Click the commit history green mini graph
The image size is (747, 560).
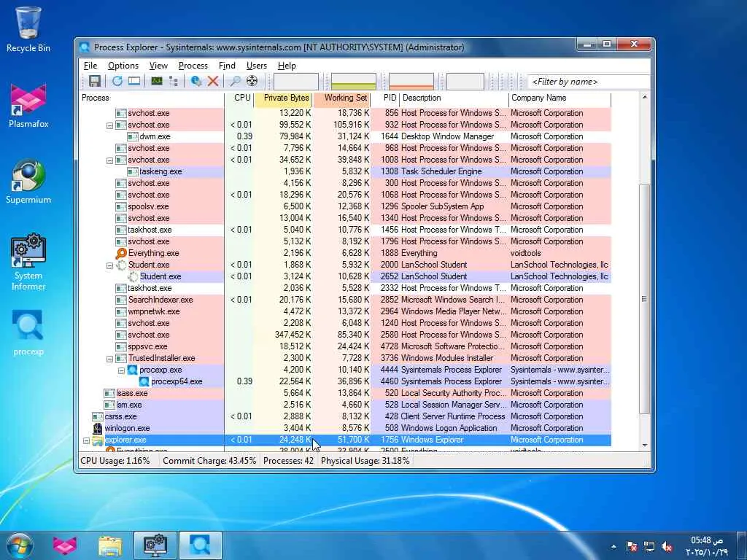(x=354, y=82)
